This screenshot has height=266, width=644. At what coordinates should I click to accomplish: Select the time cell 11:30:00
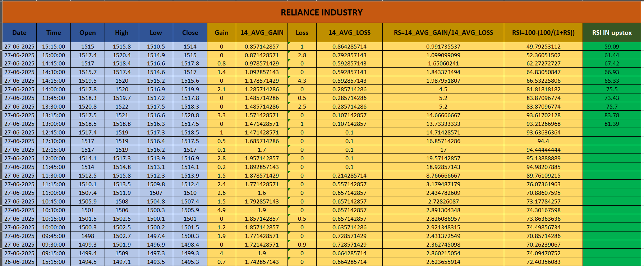click(54, 176)
